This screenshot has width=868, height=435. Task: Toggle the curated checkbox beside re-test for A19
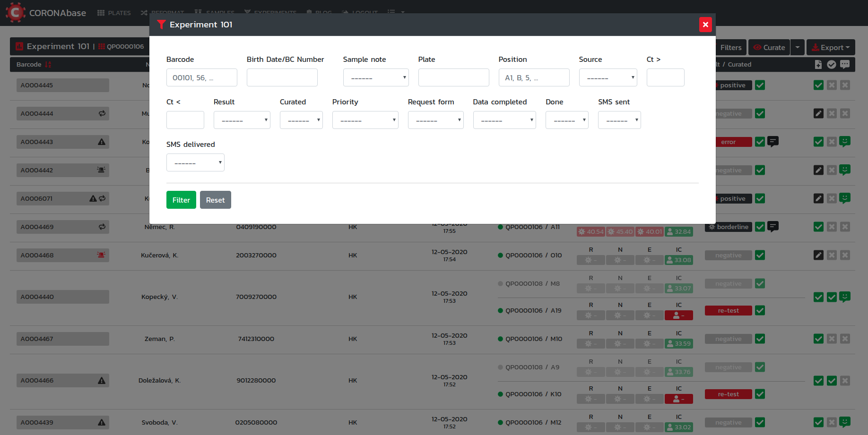tap(760, 310)
